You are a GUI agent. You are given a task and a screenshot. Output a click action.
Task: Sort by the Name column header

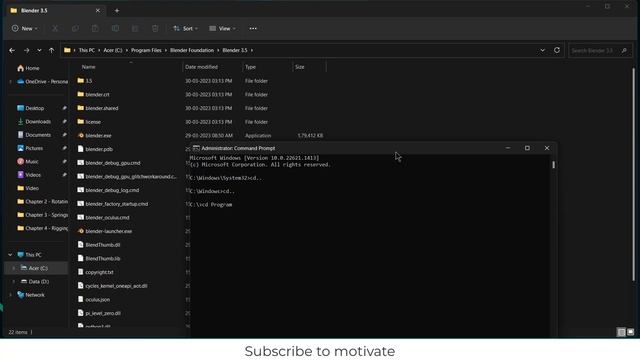click(x=89, y=67)
